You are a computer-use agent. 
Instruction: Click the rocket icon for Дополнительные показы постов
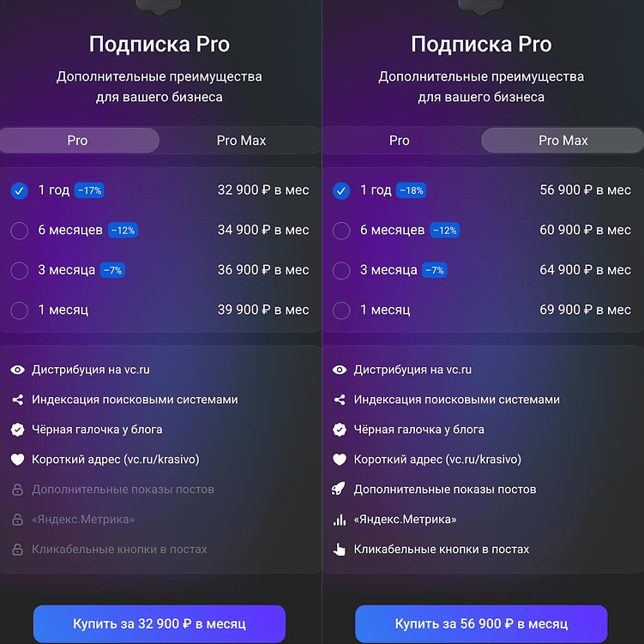point(340,490)
